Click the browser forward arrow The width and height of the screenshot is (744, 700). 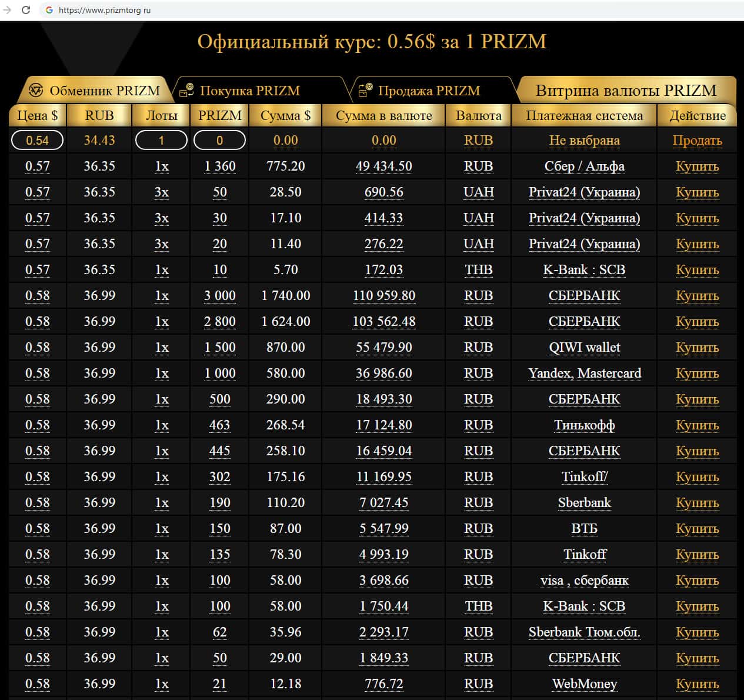point(7,10)
